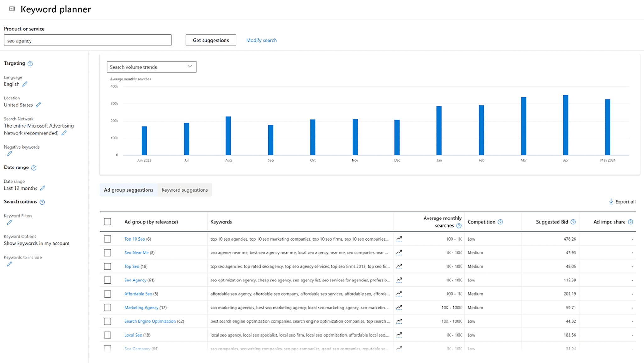
Task: Click the sidebar collapse icon beside Keyword planner
Action: click(x=12, y=9)
